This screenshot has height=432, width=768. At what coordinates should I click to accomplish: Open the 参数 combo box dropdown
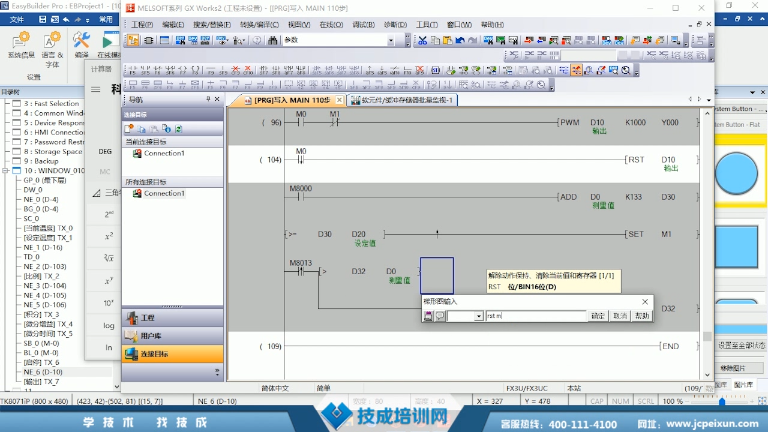[391, 41]
